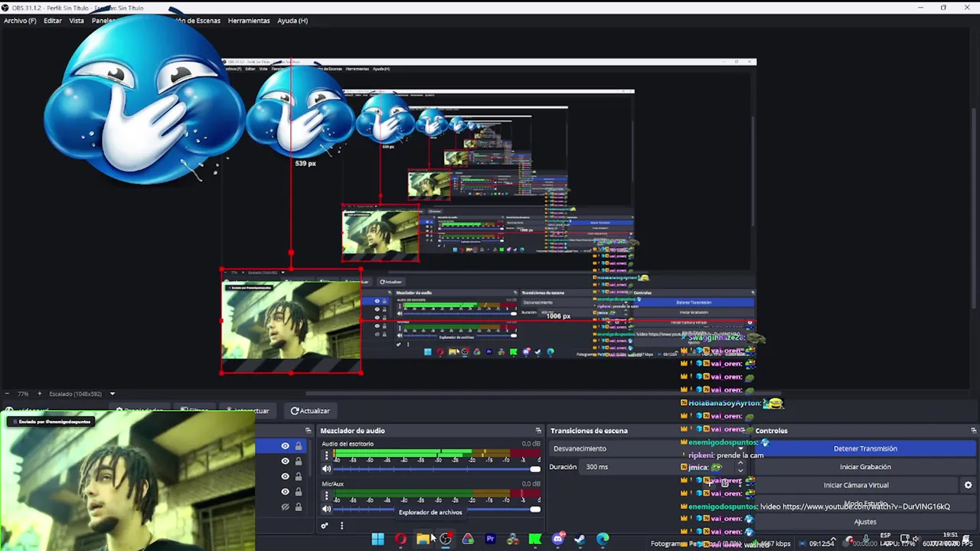Click Iniciar Grabación button

[x=865, y=467]
